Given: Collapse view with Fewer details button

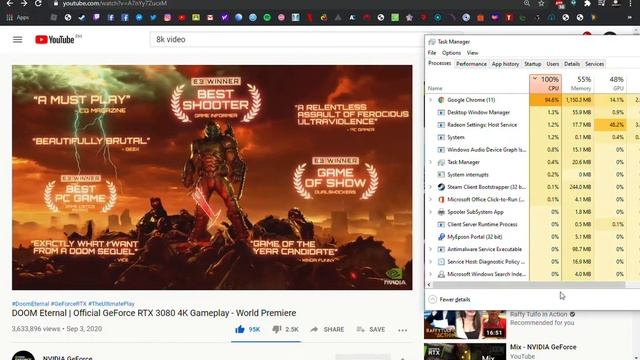Looking at the screenshot, I should pos(449,300).
